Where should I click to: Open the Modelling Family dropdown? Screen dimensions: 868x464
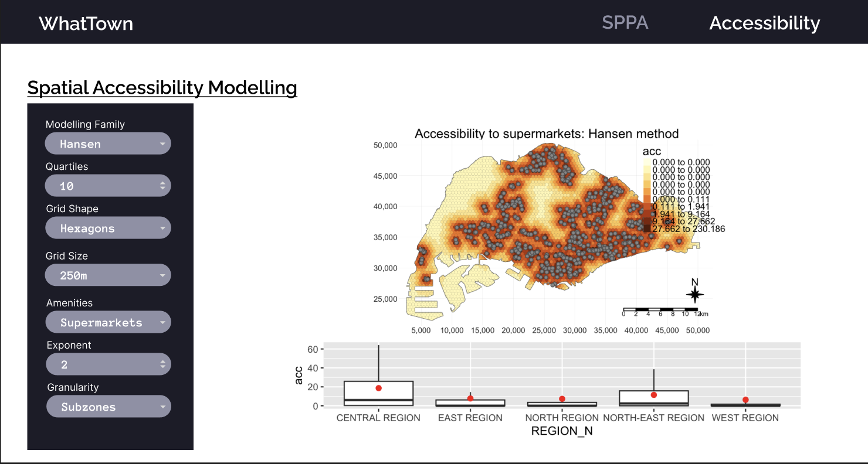point(108,144)
